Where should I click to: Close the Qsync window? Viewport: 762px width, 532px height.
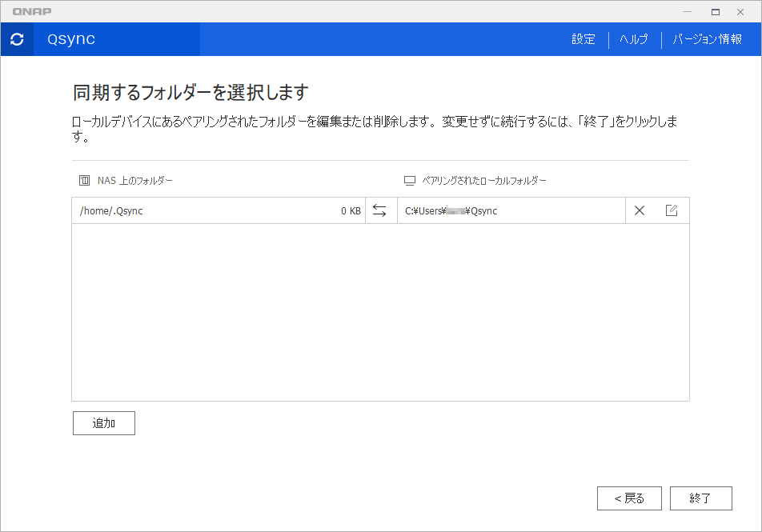click(740, 12)
